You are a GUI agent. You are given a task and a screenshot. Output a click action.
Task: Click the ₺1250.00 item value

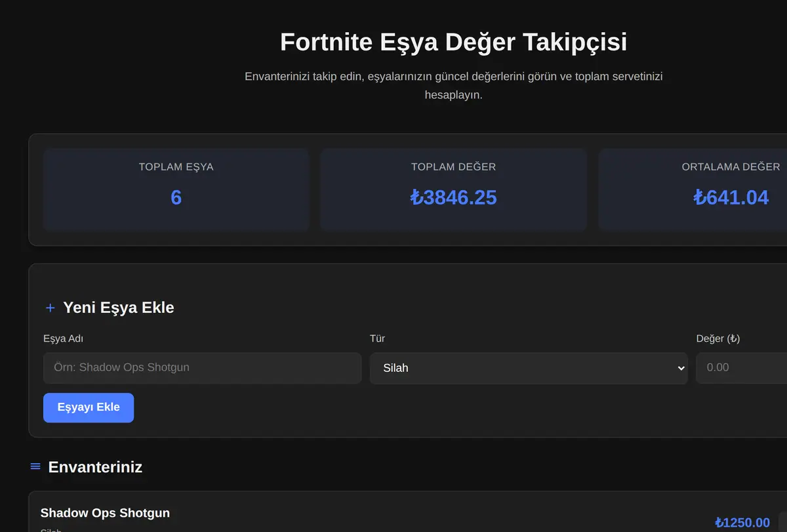tap(742, 523)
